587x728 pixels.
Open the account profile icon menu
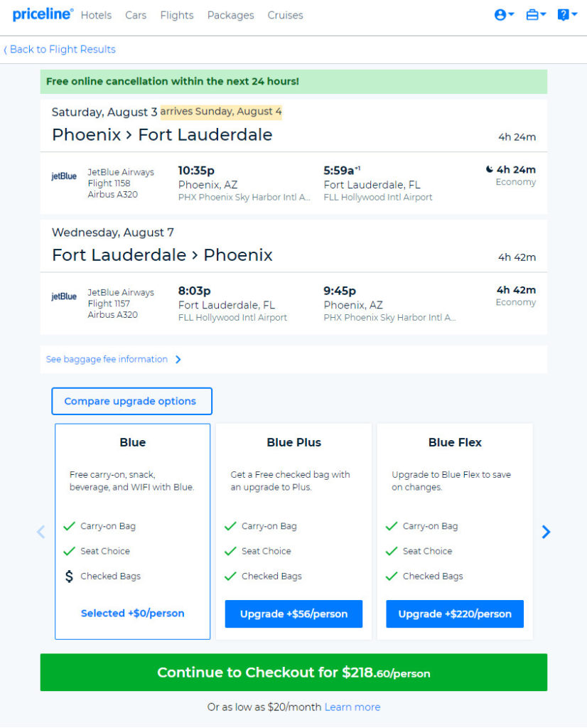point(504,15)
